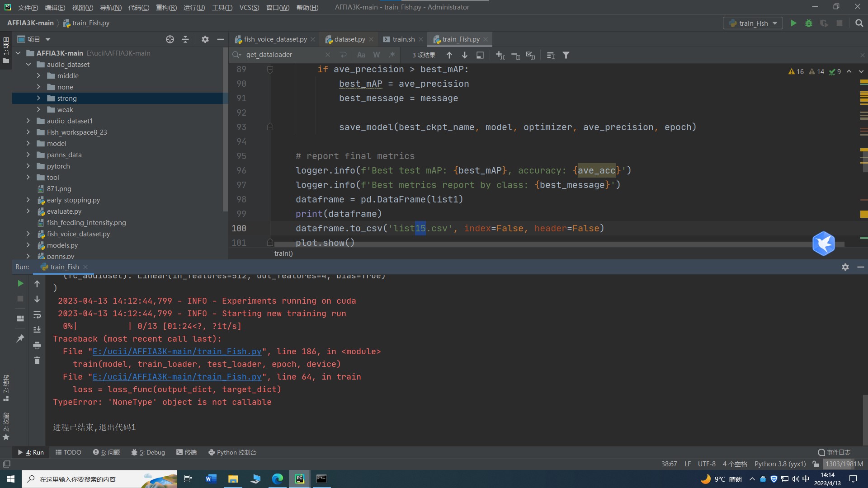Open the train_Fish configuration dropdown
868x488 pixels.
click(x=776, y=23)
